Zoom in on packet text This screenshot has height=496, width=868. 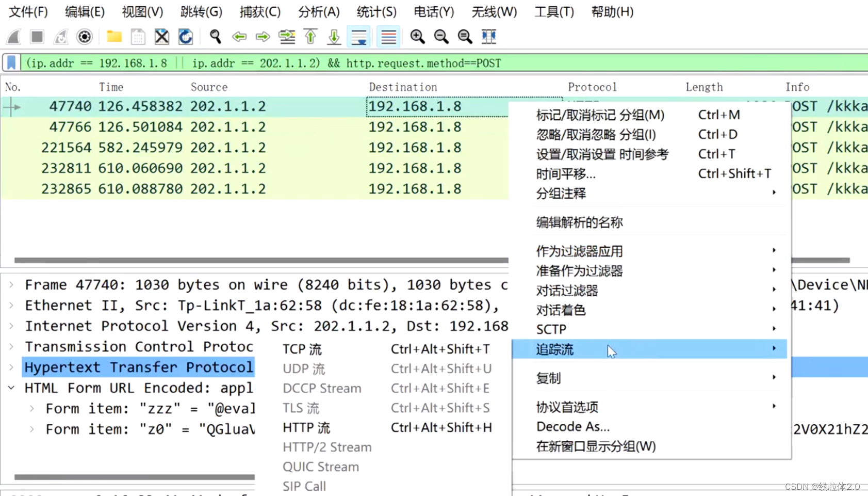pyautogui.click(x=417, y=37)
